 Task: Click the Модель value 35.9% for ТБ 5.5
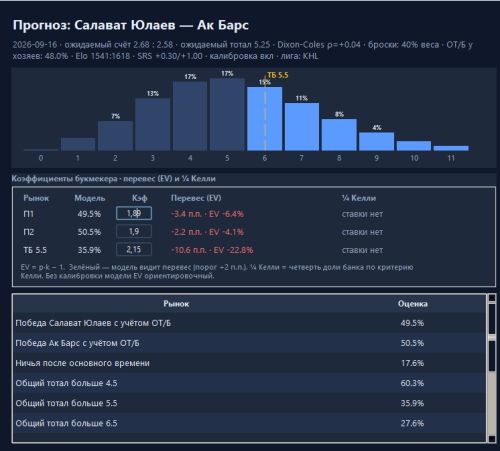pyautogui.click(x=89, y=250)
